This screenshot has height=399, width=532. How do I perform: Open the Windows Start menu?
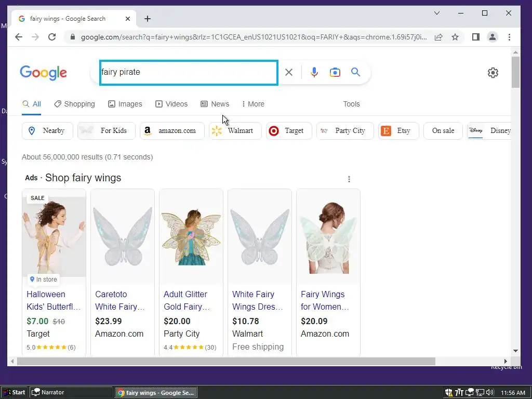point(15,393)
